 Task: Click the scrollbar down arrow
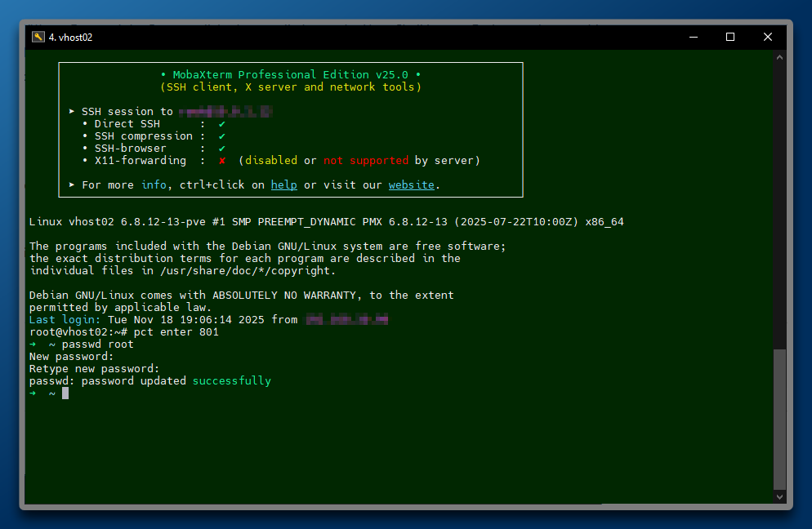pos(779,496)
